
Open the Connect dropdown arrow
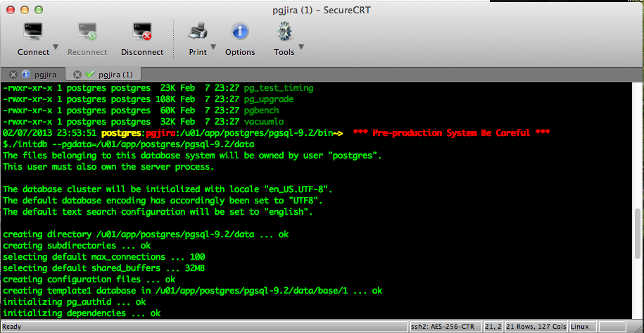(56, 46)
